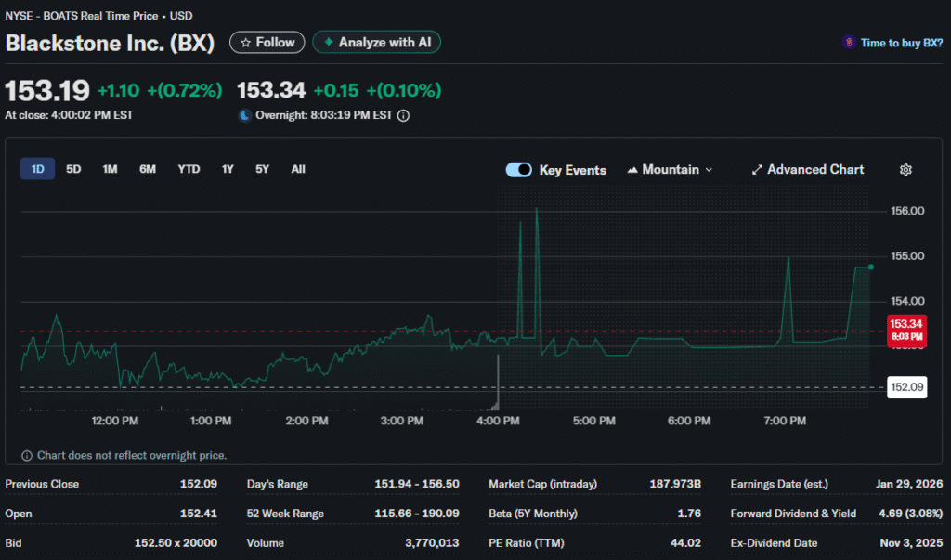The image size is (951, 560).
Task: Switch to the 5D time range
Action: [74, 169]
